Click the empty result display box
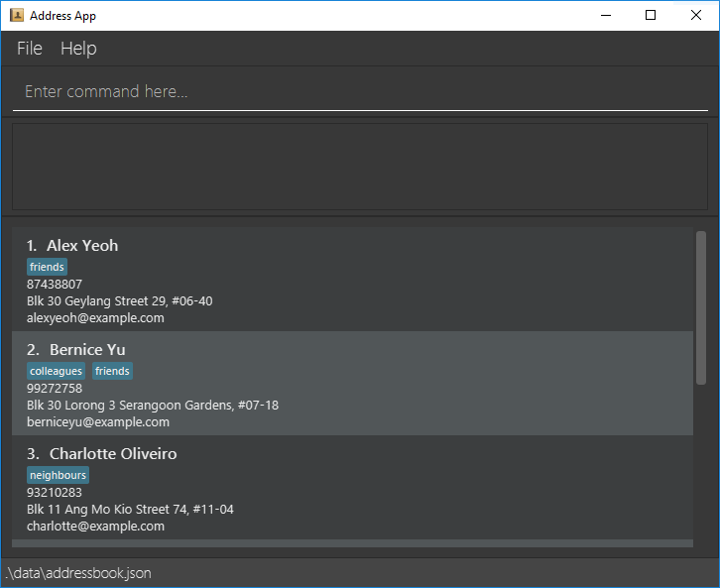The height and width of the screenshot is (588, 720). (359, 167)
